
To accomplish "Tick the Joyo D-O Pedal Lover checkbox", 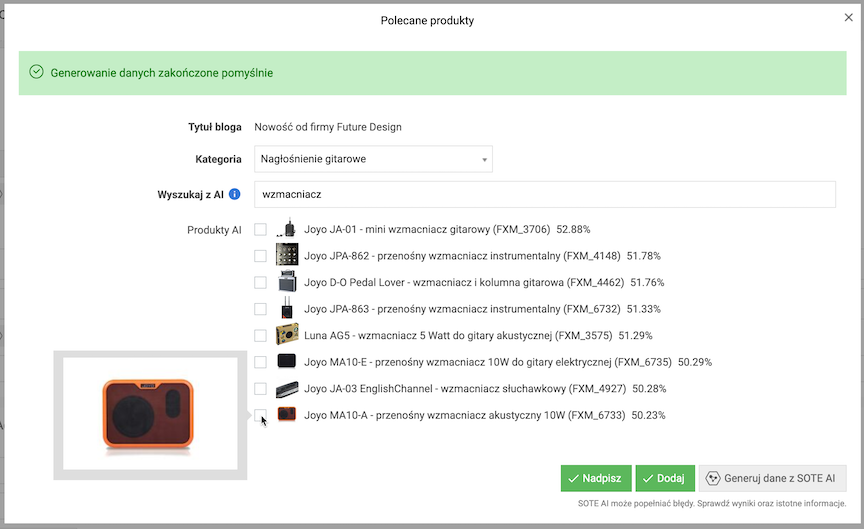I will point(260,282).
